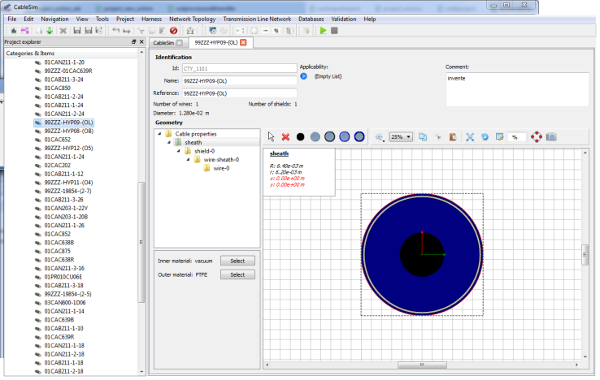Choose the solid black circle wire tool

point(300,137)
